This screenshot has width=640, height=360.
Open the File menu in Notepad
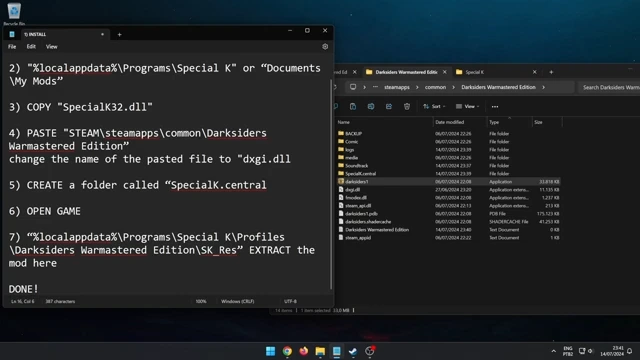[12, 47]
